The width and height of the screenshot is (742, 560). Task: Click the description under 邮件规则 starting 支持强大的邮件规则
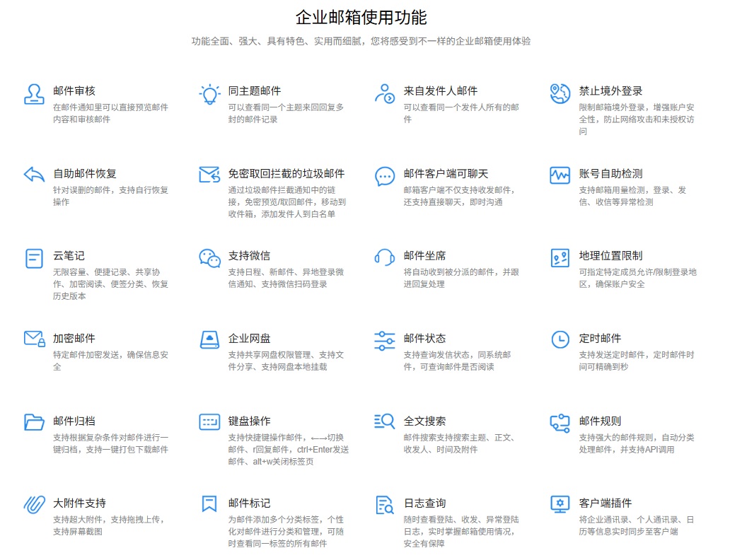(x=637, y=443)
